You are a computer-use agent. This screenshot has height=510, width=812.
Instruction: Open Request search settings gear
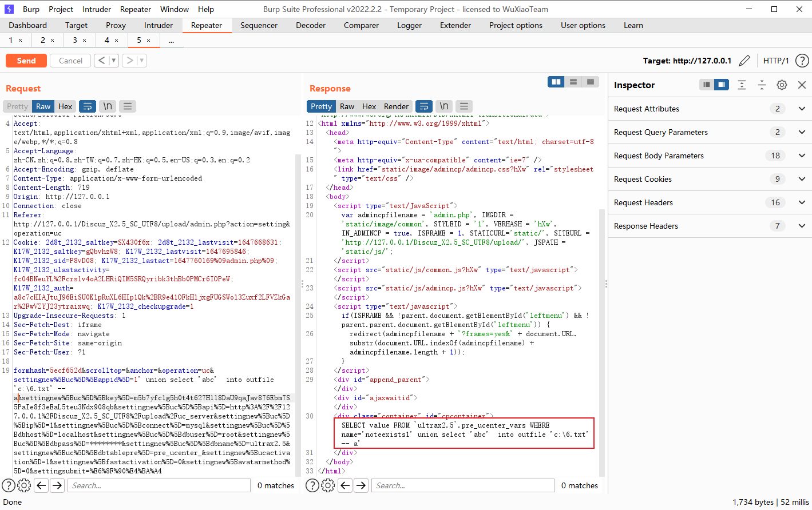point(24,485)
